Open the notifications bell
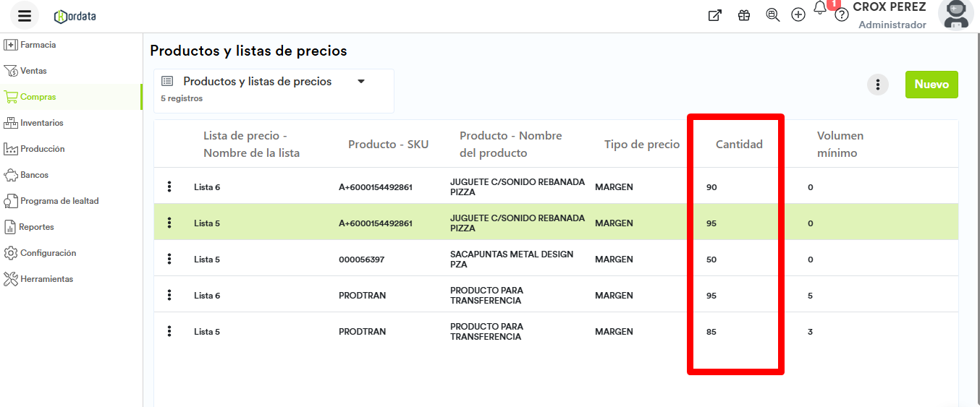The width and height of the screenshot is (980, 407). [820, 9]
